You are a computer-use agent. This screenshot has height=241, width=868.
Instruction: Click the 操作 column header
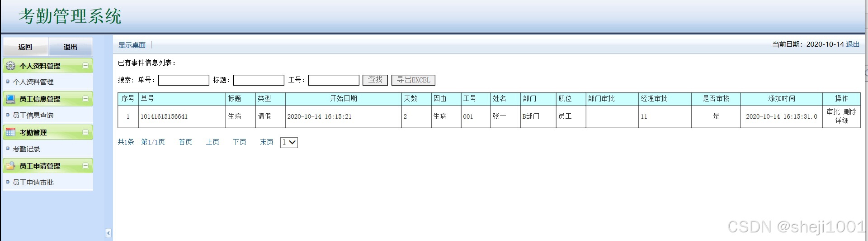(x=842, y=99)
